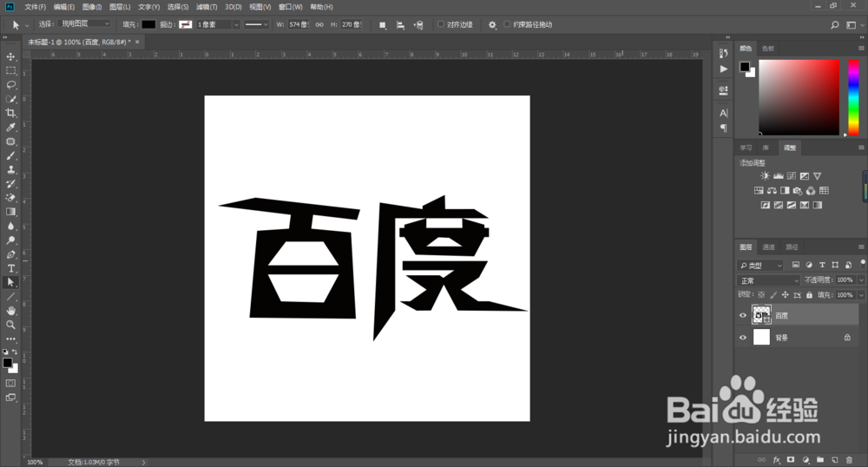Select the Horizontal Type tool
Screen dimensions: 868x467
10,268
